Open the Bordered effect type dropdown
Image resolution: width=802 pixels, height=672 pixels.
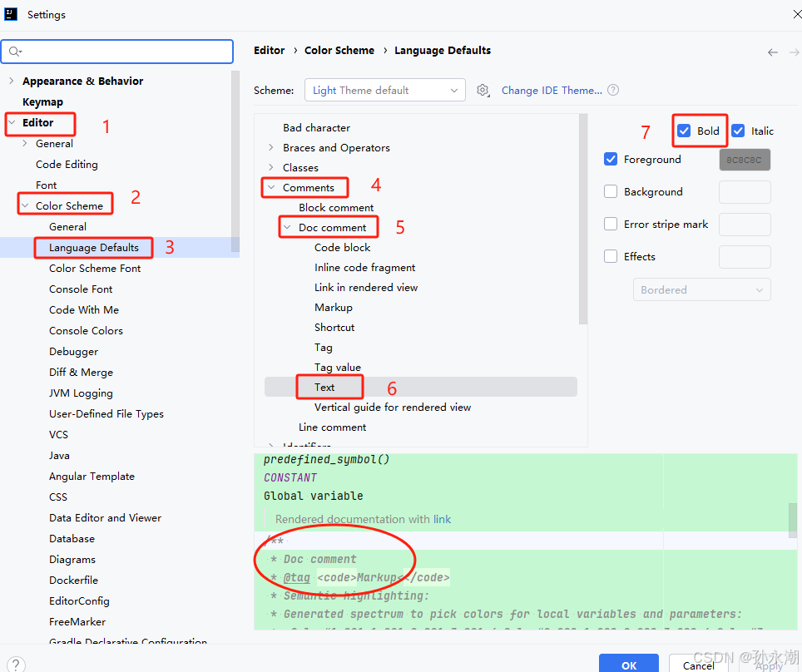click(x=702, y=289)
